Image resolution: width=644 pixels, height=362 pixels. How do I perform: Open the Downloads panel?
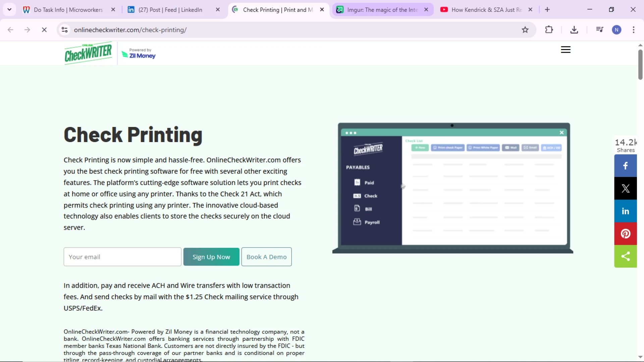coord(574,30)
